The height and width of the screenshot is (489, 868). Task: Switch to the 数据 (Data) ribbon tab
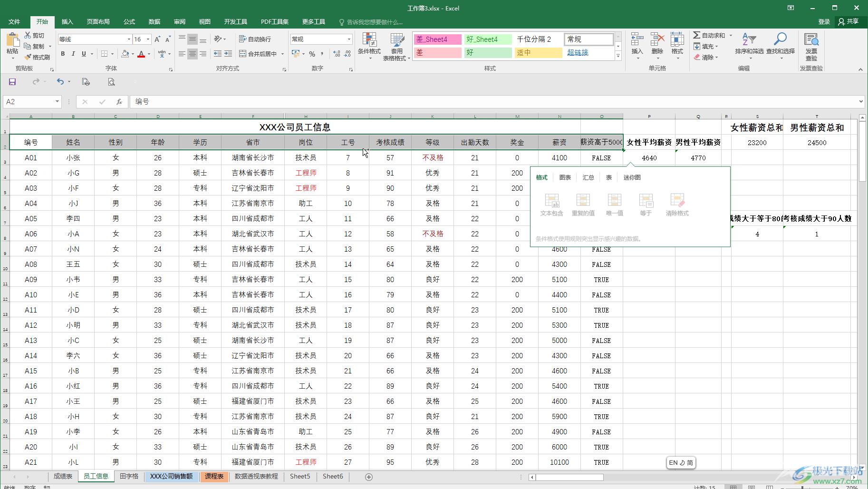[x=154, y=22]
